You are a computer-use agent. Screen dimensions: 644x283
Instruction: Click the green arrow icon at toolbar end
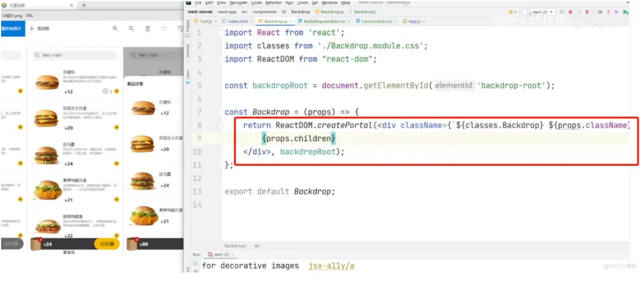coord(626,12)
